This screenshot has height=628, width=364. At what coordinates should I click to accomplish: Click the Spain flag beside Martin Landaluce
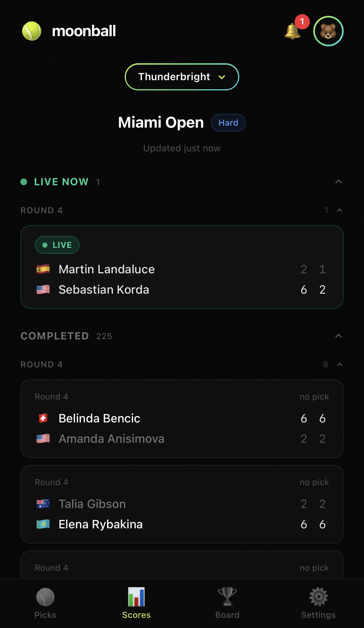pos(43,269)
